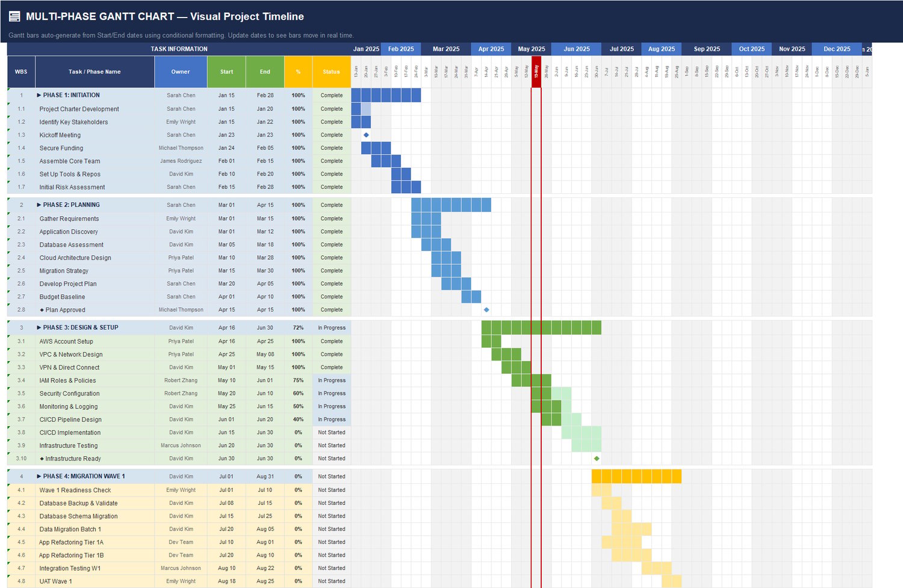The image size is (903, 588).
Task: Click the Infrastructure Ready milestone diamond in timeline
Action: (597, 459)
